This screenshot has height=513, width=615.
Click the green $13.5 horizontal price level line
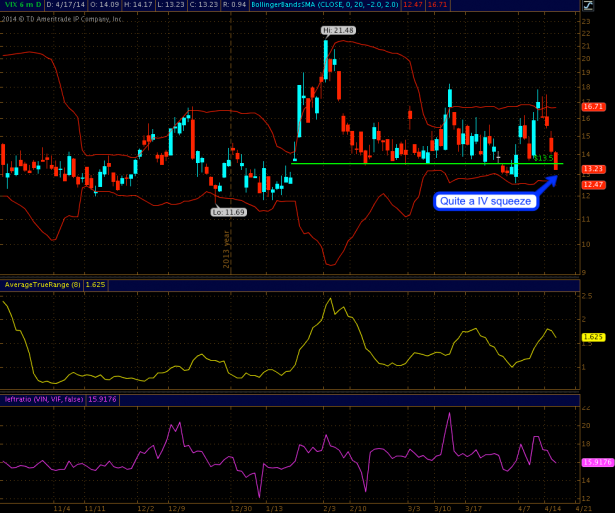click(400, 163)
